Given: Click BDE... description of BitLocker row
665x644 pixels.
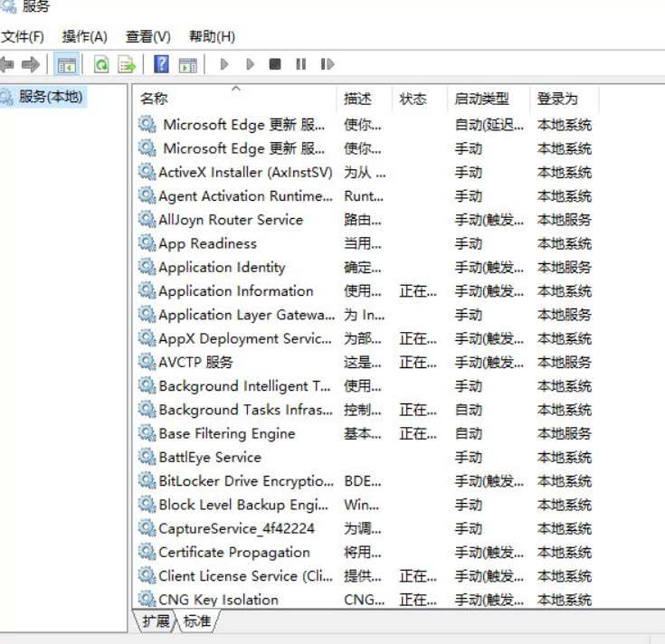Looking at the screenshot, I should 363,481.
